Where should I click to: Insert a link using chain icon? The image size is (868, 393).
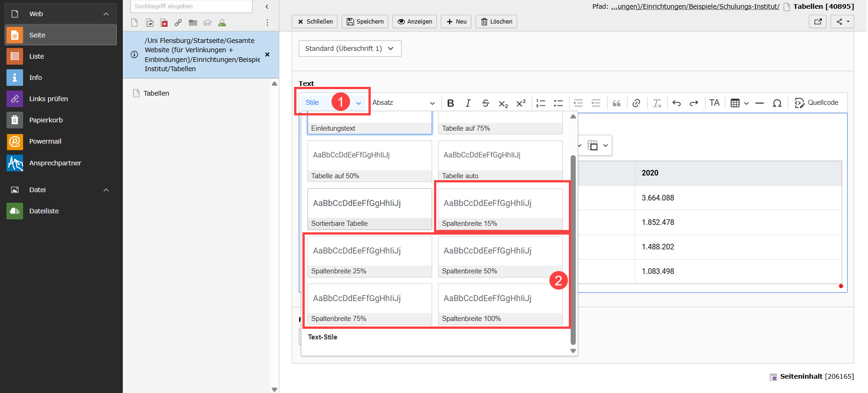pyautogui.click(x=636, y=103)
